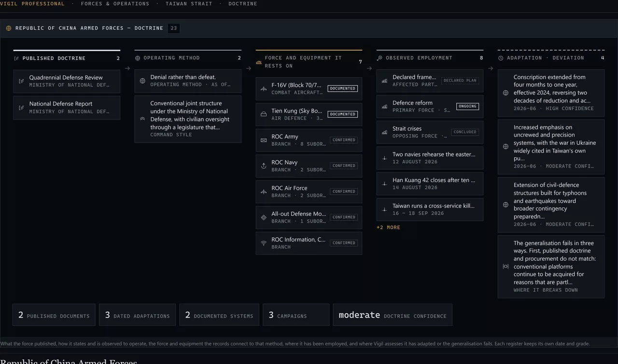Image resolution: width=618 pixels, height=364 pixels.
Task: Click the CONCLUDED badge on Strait crises
Action: click(465, 132)
